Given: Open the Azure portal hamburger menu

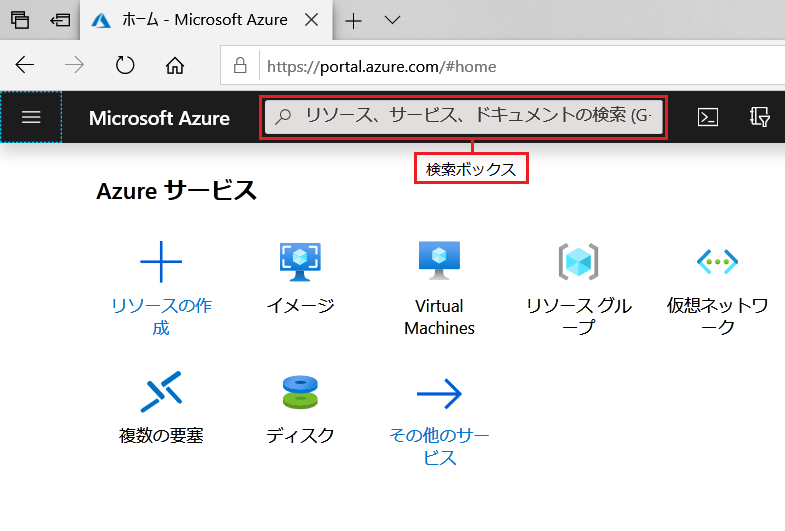Looking at the screenshot, I should (x=31, y=117).
